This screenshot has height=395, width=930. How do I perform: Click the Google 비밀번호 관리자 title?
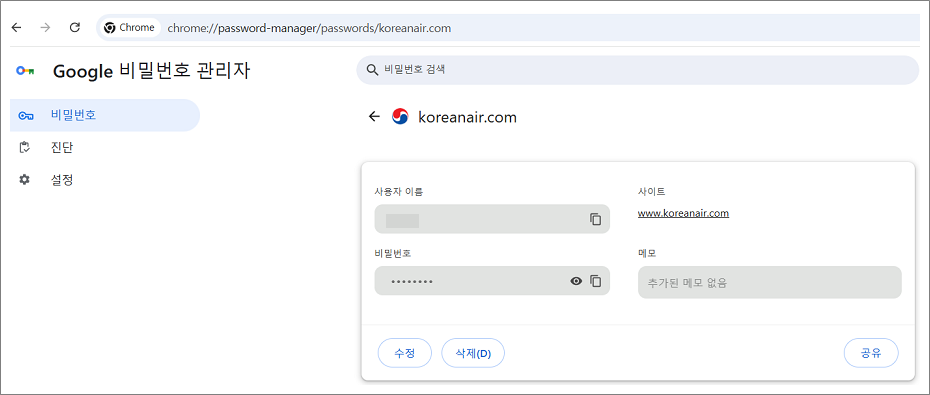click(151, 72)
